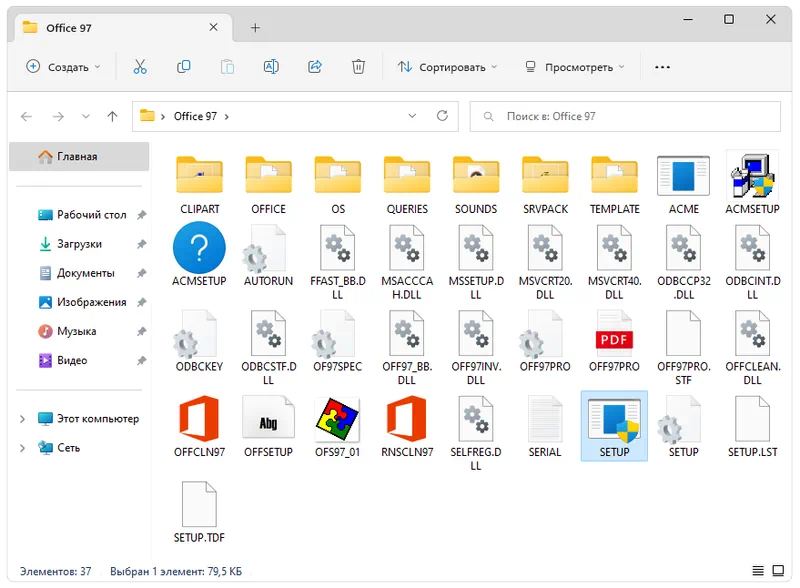Select the RNSCLN97 Office icon file
The image size is (800, 588).
pos(407,427)
